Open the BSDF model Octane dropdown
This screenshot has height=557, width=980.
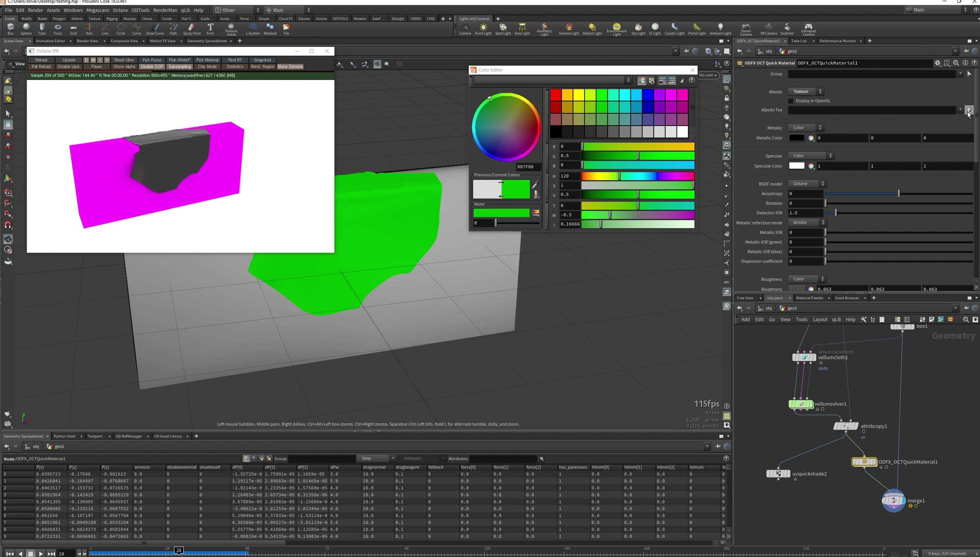[x=807, y=184]
